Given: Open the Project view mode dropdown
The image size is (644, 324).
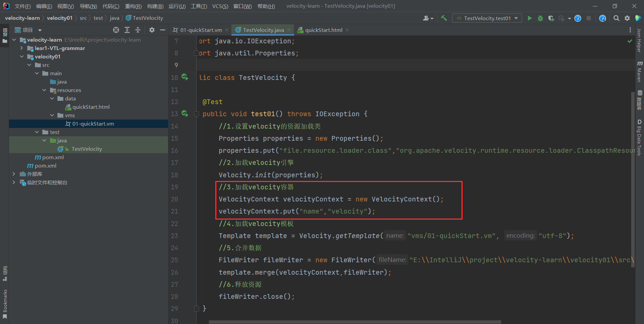Looking at the screenshot, I should [x=40, y=30].
